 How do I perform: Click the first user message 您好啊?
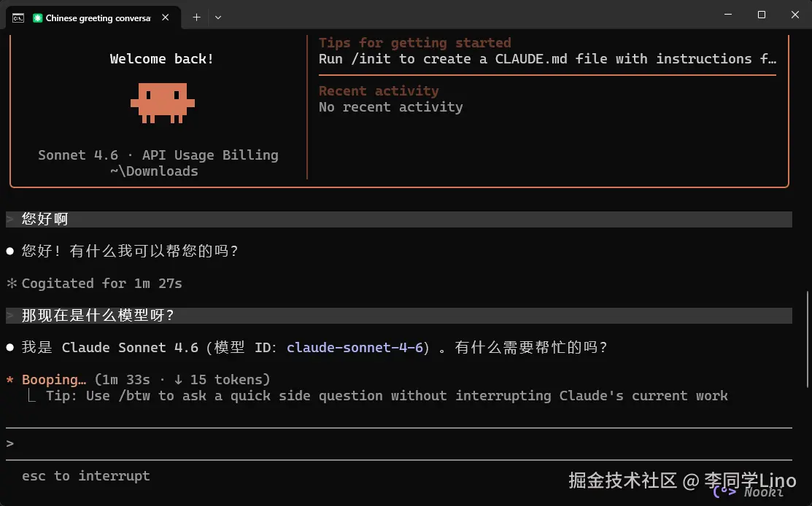pyautogui.click(x=45, y=219)
